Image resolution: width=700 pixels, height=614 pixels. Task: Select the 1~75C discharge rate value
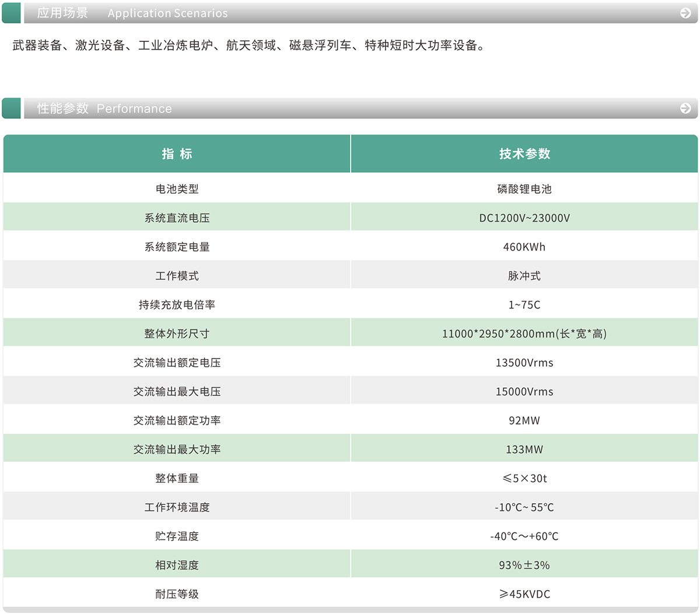click(x=524, y=305)
